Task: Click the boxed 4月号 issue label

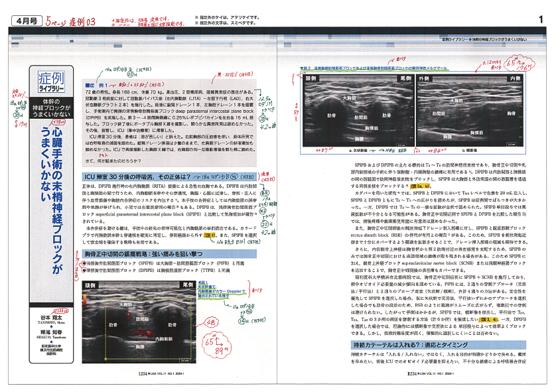Action: click(x=22, y=21)
